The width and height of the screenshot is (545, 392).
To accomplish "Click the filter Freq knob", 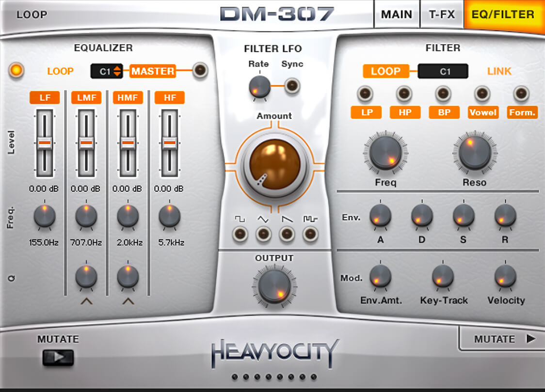I will (x=385, y=153).
